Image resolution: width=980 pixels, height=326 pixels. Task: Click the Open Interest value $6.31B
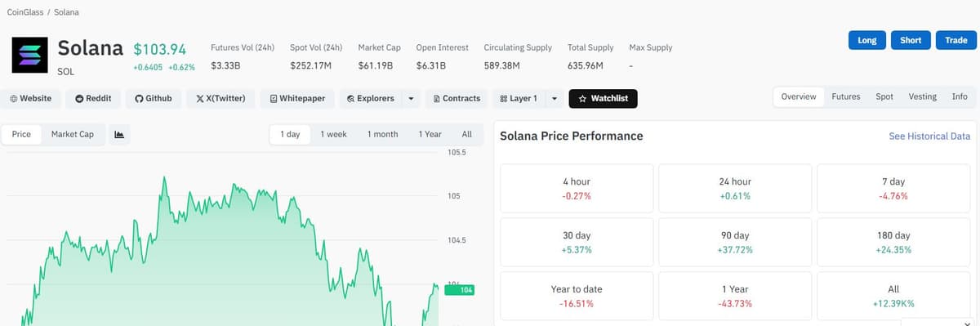(x=431, y=65)
